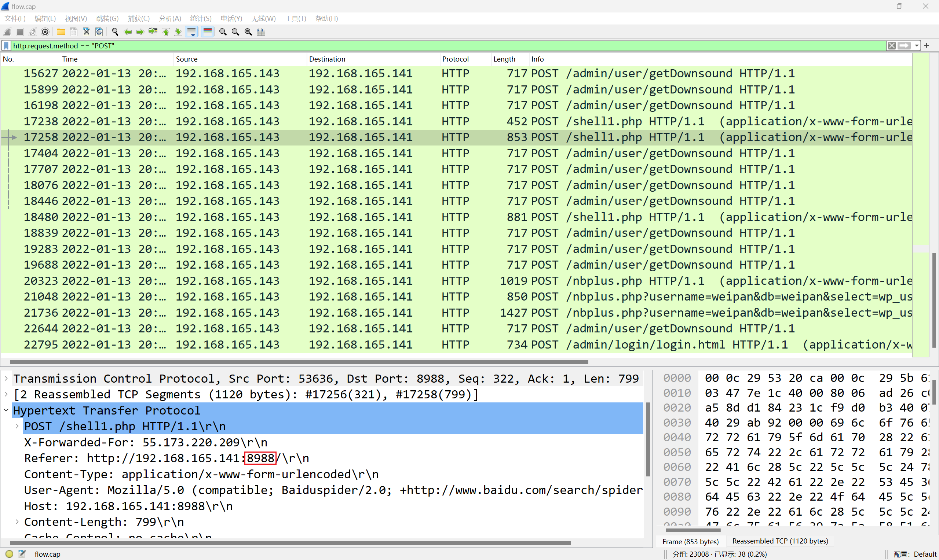The height and width of the screenshot is (560, 939).
Task: Jump to the last packet
Action: pyautogui.click(x=178, y=32)
